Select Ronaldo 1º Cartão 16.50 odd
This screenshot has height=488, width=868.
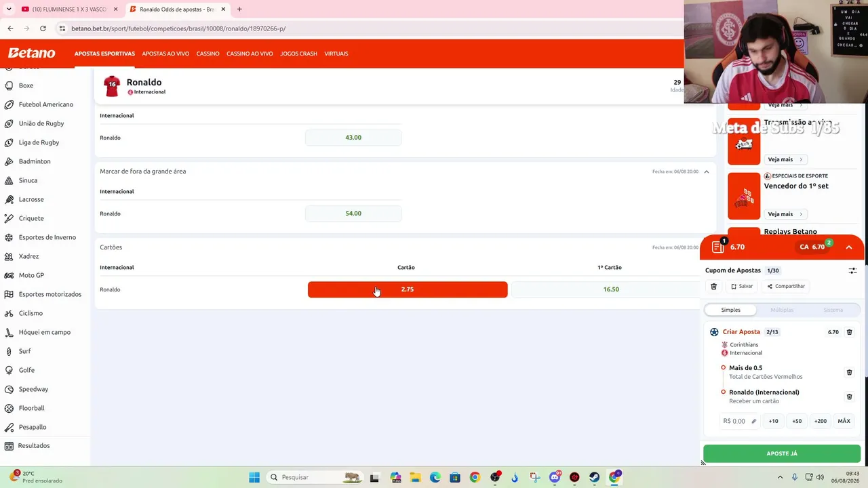point(610,289)
